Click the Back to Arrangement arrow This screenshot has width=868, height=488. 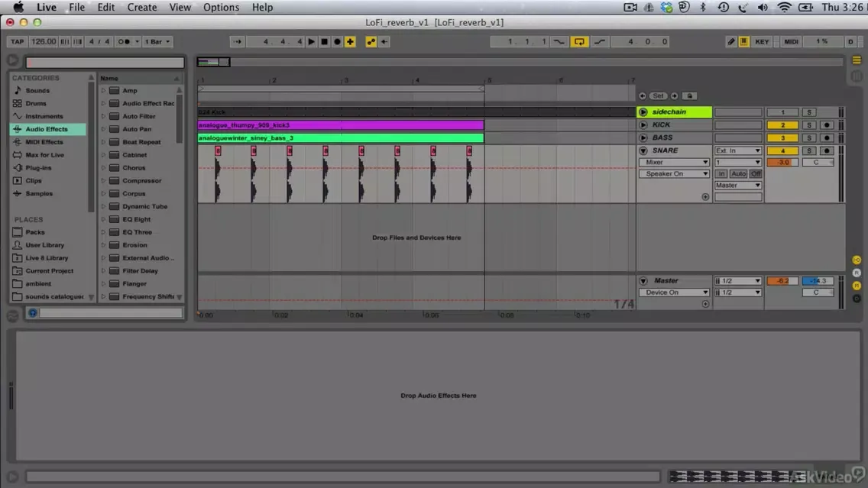[384, 41]
